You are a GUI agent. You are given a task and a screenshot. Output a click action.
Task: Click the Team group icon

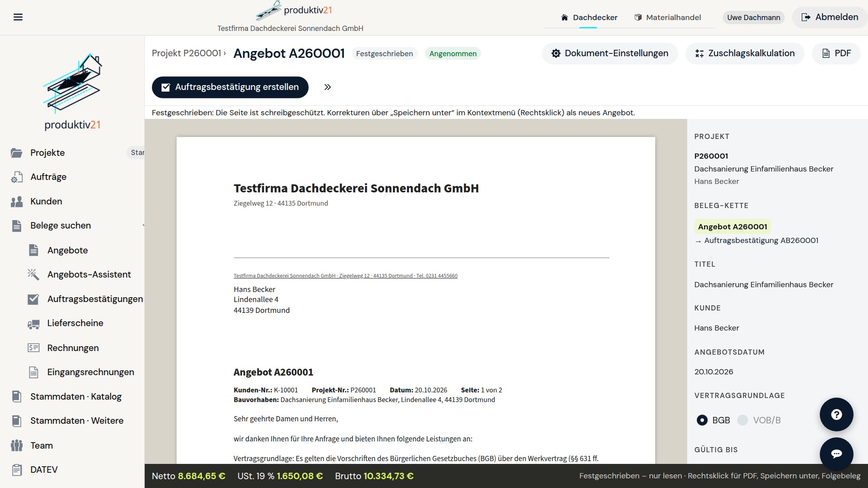coord(16,445)
